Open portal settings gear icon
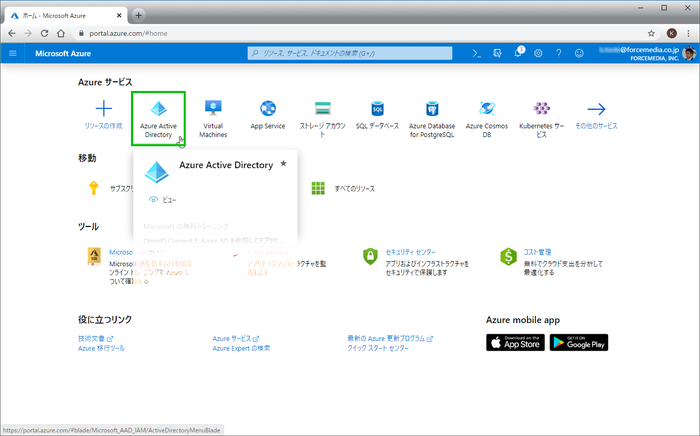Image resolution: width=700 pixels, height=436 pixels. (x=538, y=53)
